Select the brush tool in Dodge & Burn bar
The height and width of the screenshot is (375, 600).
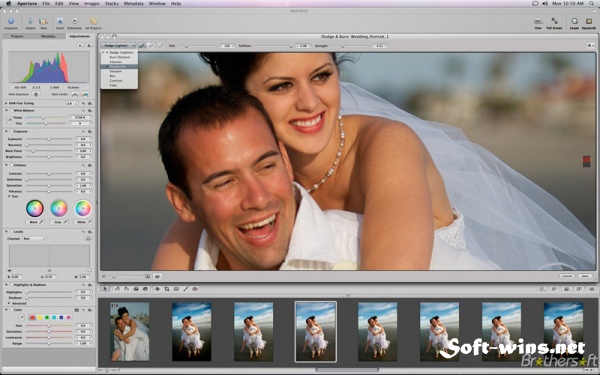pyautogui.click(x=142, y=46)
